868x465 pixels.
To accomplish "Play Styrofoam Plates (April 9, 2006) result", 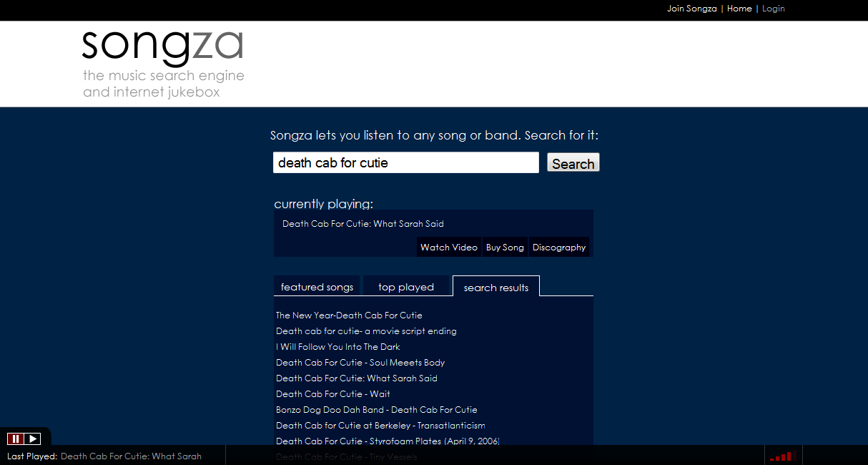I will (x=388, y=441).
